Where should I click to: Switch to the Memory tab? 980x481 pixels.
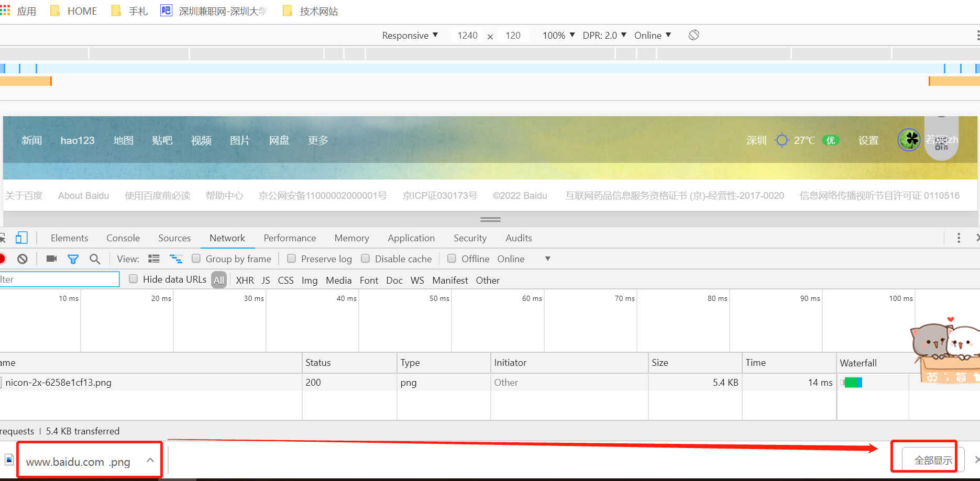click(351, 238)
